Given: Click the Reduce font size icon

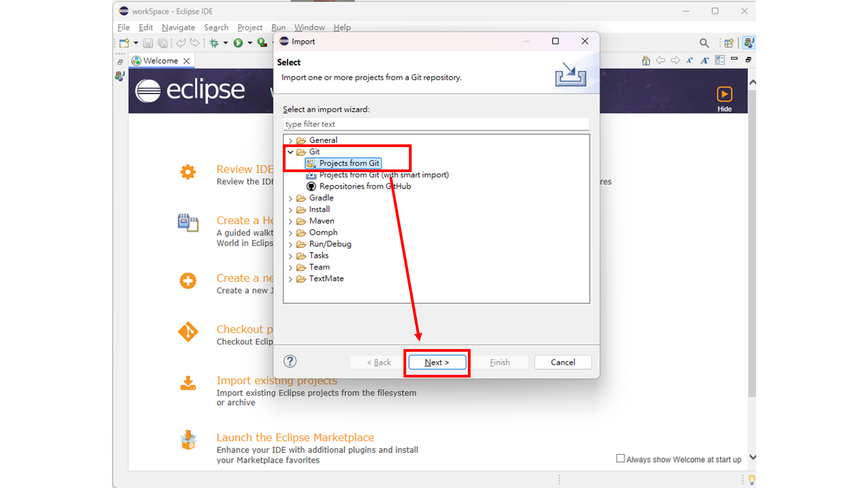Looking at the screenshot, I should [x=689, y=60].
